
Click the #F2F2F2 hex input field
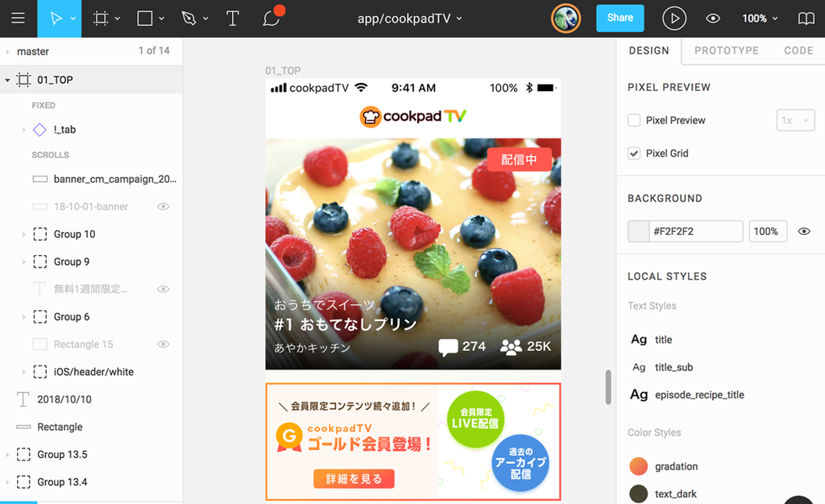[695, 231]
